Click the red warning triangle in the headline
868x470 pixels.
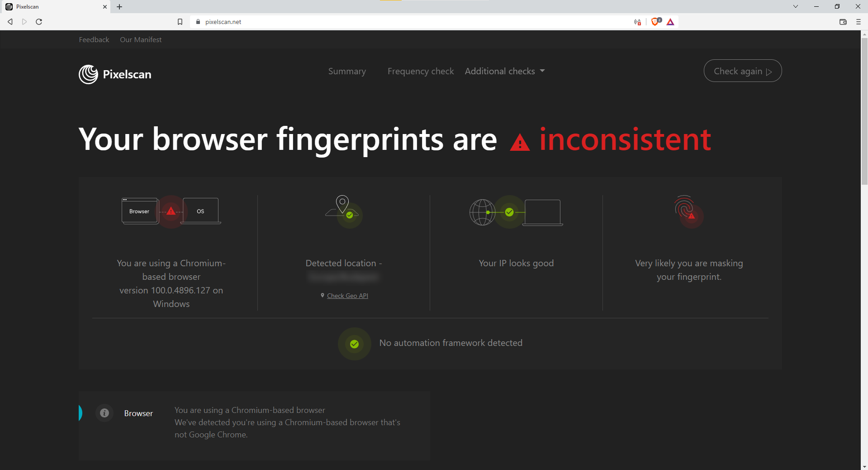(x=520, y=142)
